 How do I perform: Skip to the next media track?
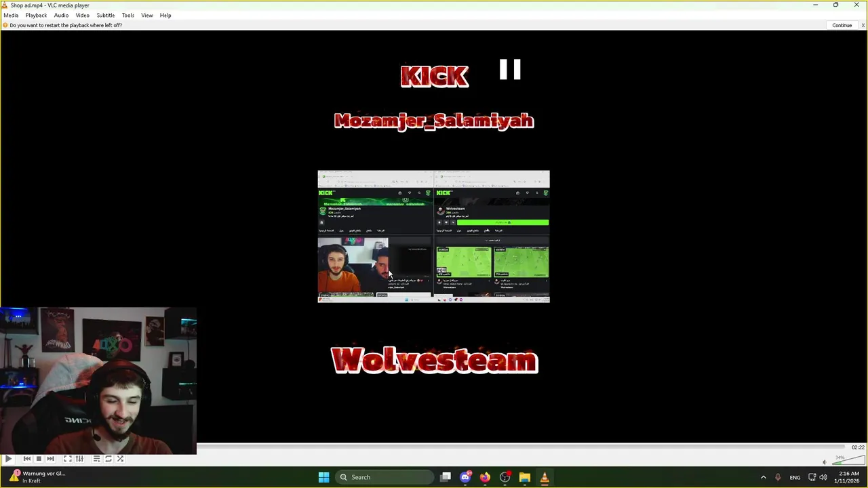coord(50,459)
